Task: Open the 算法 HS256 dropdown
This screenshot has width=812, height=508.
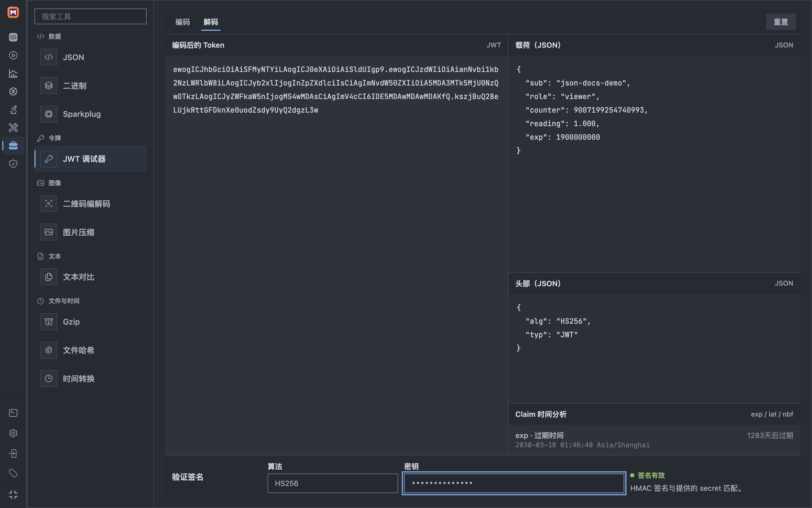Action: click(332, 483)
